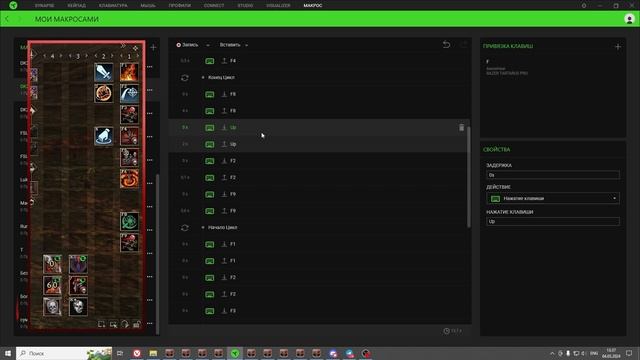Select sword skill icon in overlay
Image resolution: width=640 pixels, height=360 pixels.
tap(104, 72)
